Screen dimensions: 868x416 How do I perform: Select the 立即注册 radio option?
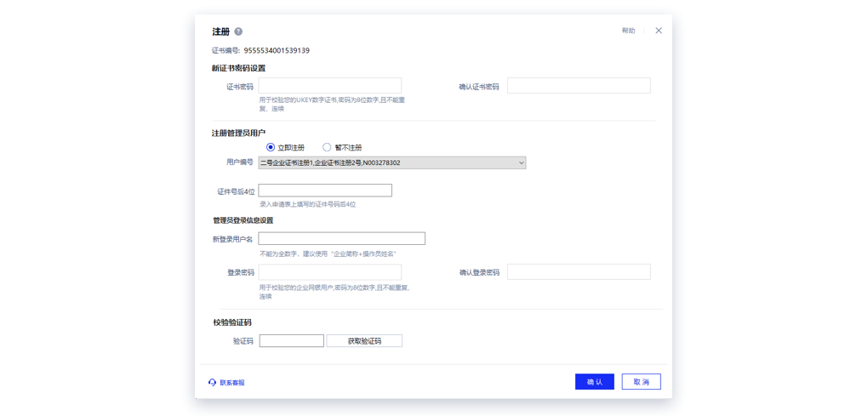click(271, 147)
